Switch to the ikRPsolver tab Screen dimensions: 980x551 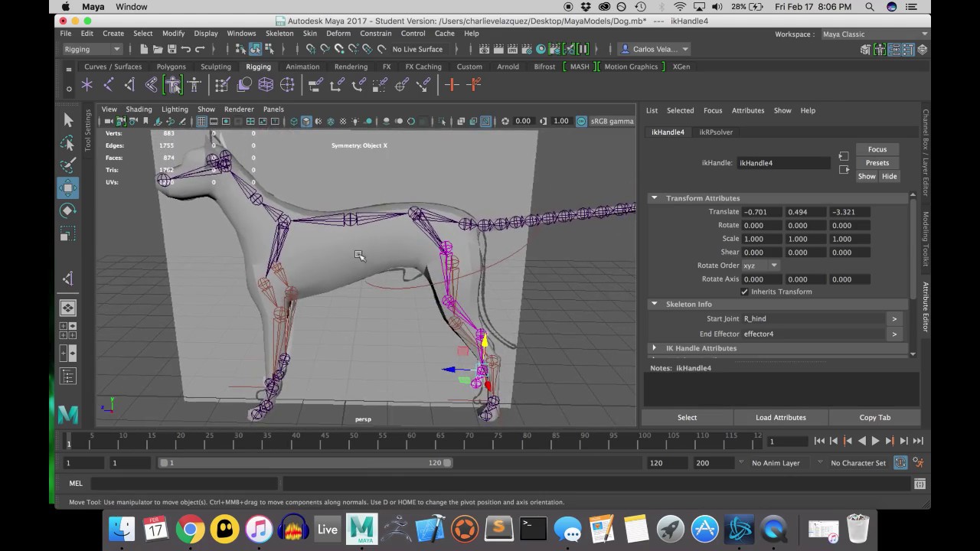716,132
